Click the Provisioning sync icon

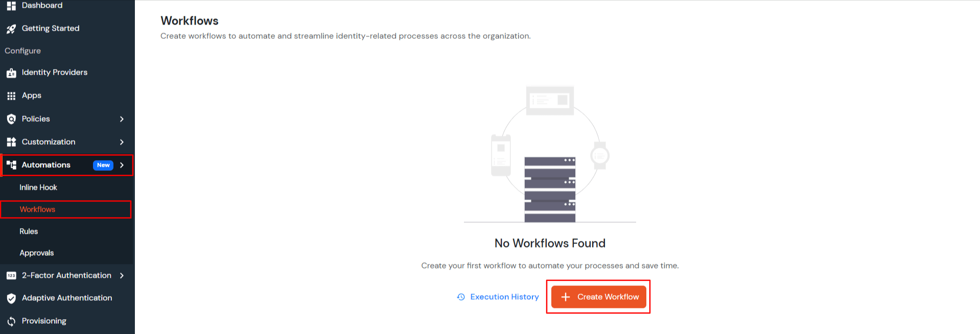[11, 321]
